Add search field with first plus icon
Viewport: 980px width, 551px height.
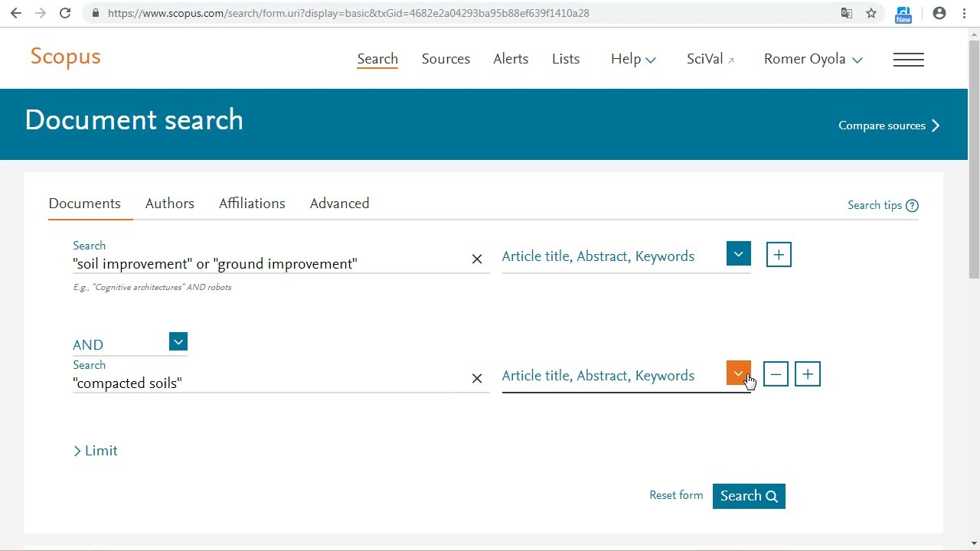pos(779,255)
